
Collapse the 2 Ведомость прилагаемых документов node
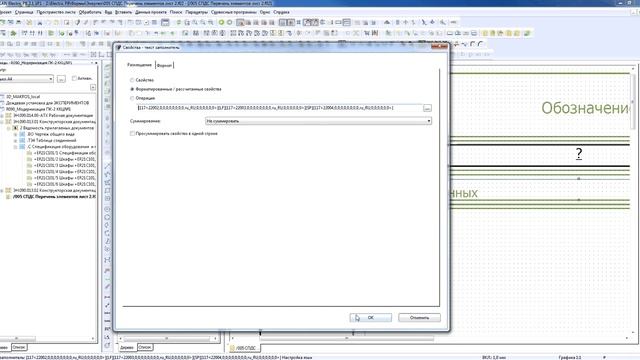click(9, 128)
